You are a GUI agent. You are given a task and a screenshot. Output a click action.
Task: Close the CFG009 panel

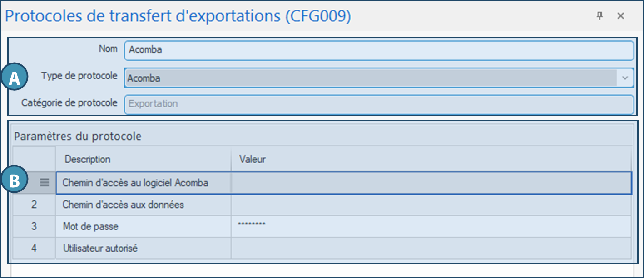[620, 16]
